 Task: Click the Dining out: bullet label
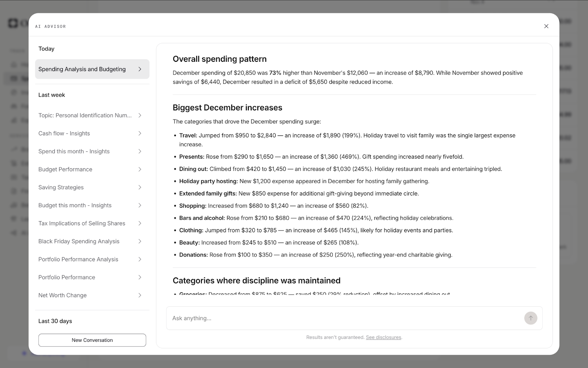click(194, 169)
